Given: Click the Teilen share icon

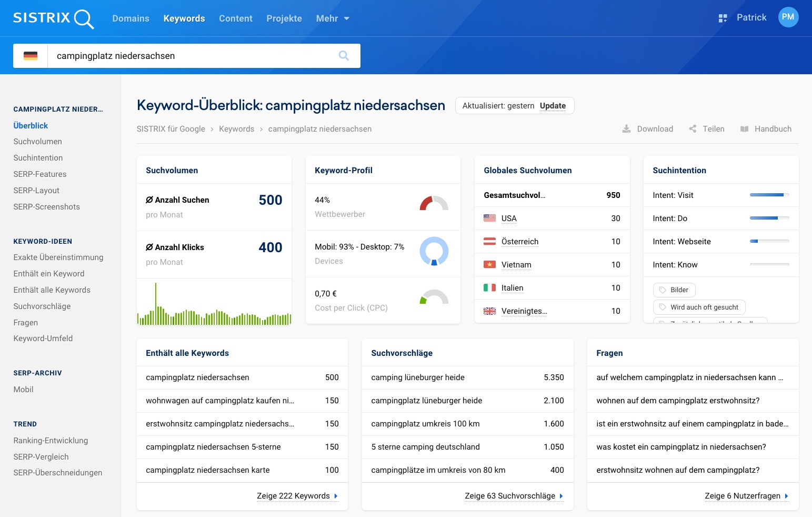Looking at the screenshot, I should pos(693,129).
